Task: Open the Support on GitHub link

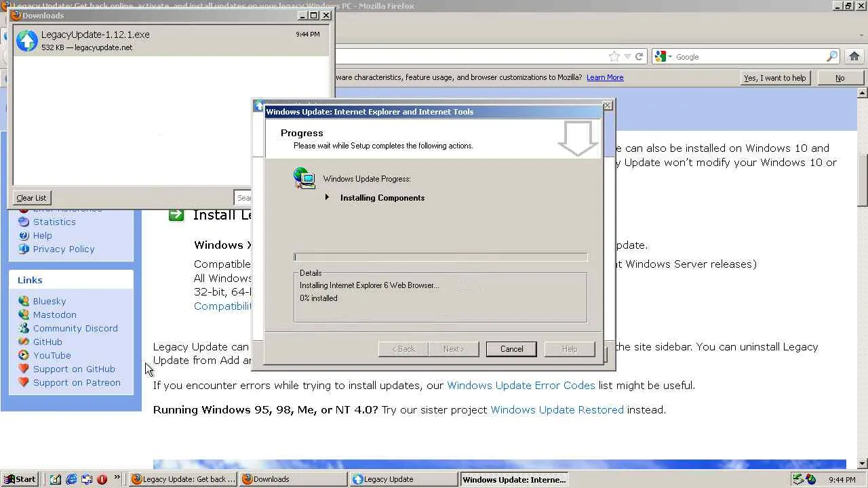Action: 74,369
